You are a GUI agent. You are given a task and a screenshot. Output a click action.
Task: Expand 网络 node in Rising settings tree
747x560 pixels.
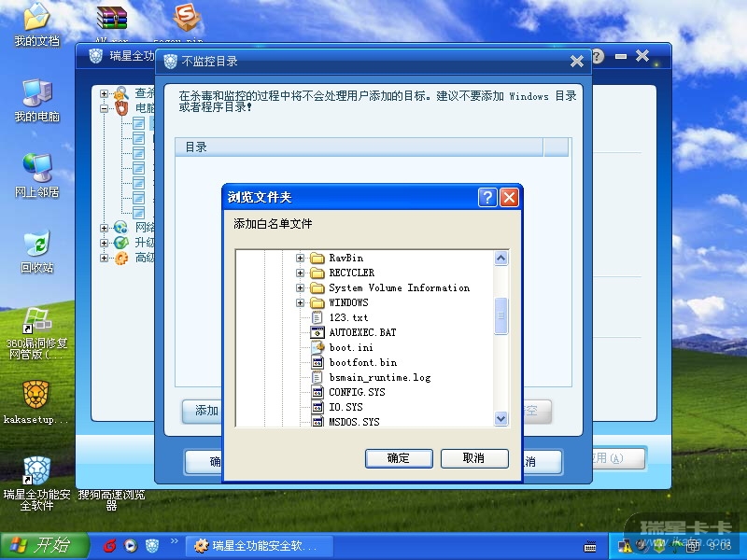(x=104, y=228)
